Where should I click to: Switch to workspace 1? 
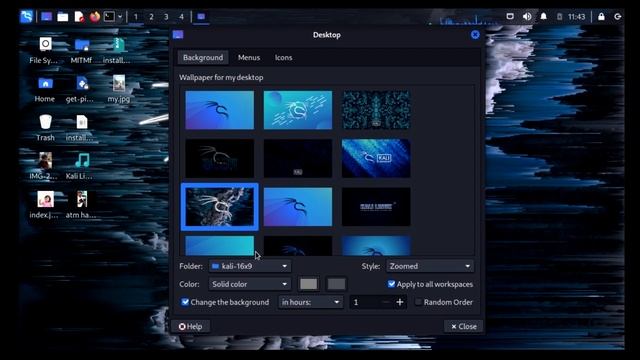pyautogui.click(x=136, y=17)
